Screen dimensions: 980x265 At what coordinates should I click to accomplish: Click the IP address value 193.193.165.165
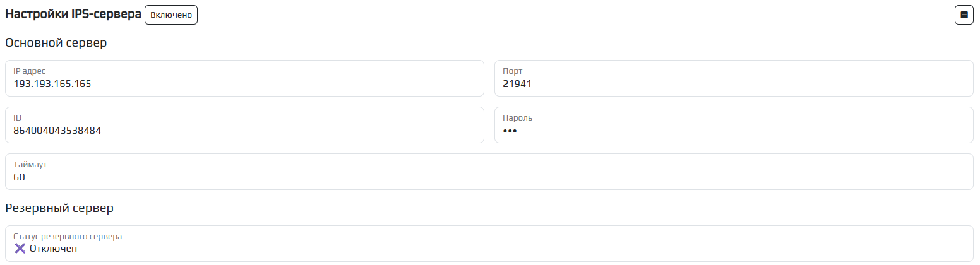click(52, 83)
